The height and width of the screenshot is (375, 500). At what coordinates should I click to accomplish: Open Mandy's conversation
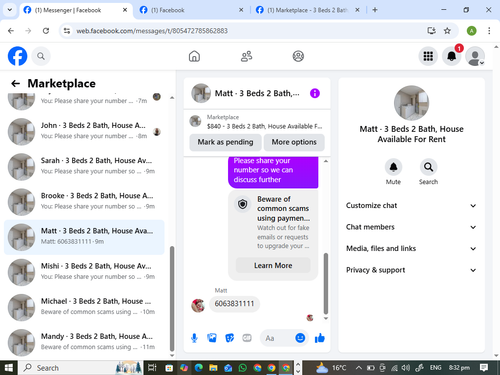[84, 342]
